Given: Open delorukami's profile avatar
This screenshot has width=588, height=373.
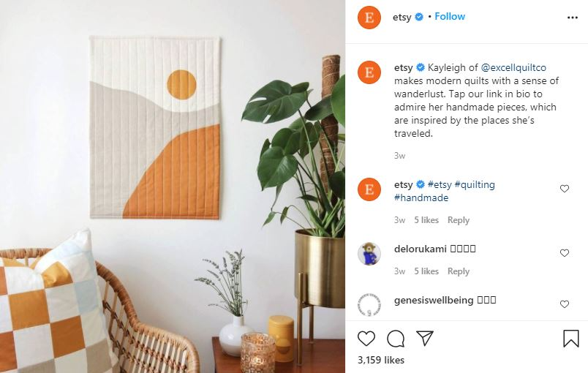Looking at the screenshot, I should click(x=369, y=254).
